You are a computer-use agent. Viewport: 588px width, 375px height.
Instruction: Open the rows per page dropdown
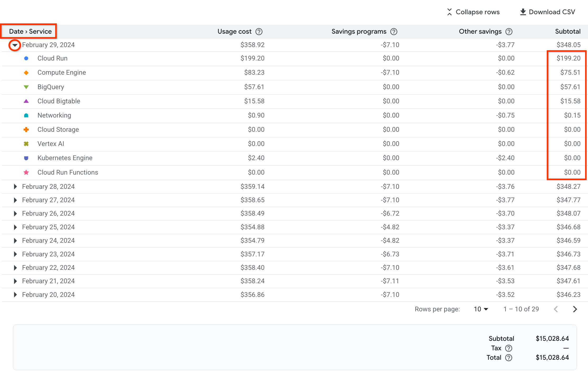point(480,309)
